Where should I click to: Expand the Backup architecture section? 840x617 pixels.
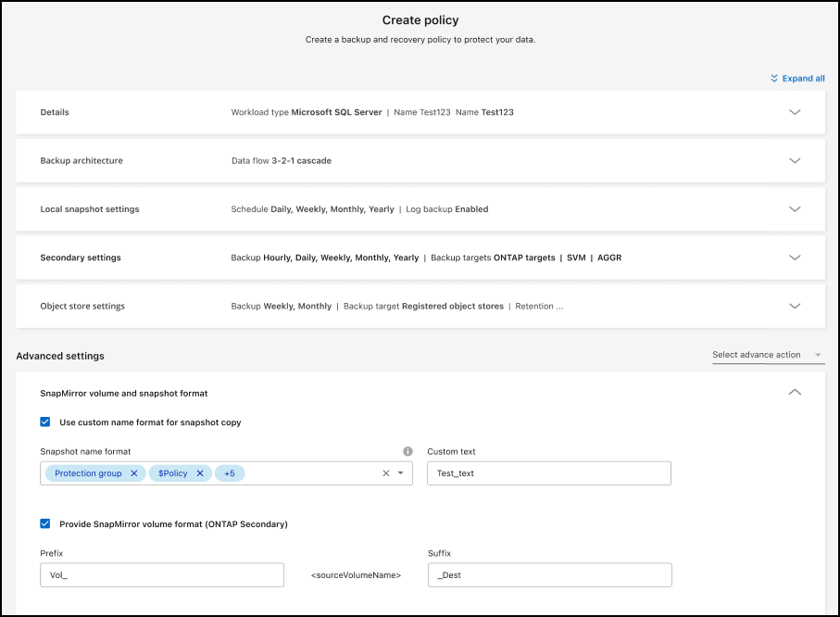tap(795, 160)
